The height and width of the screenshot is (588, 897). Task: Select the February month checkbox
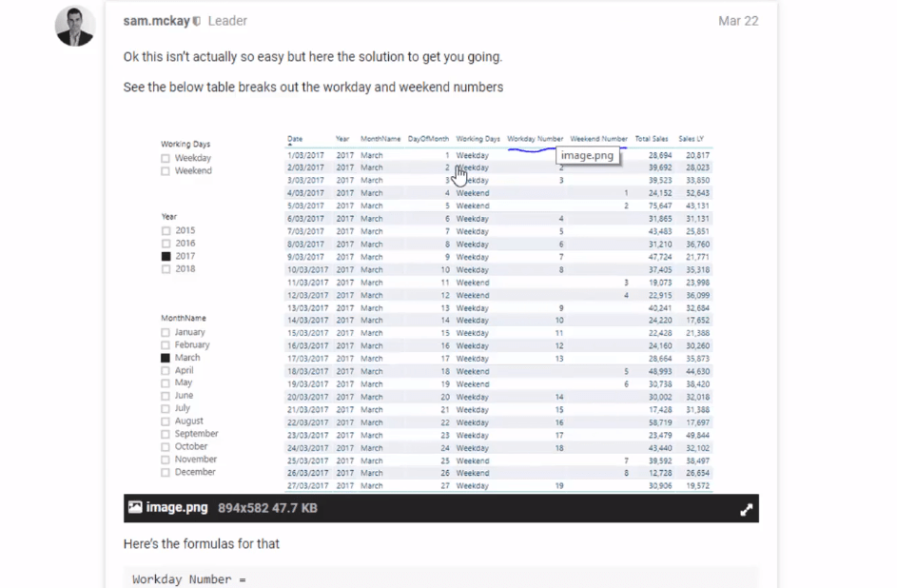(x=166, y=345)
